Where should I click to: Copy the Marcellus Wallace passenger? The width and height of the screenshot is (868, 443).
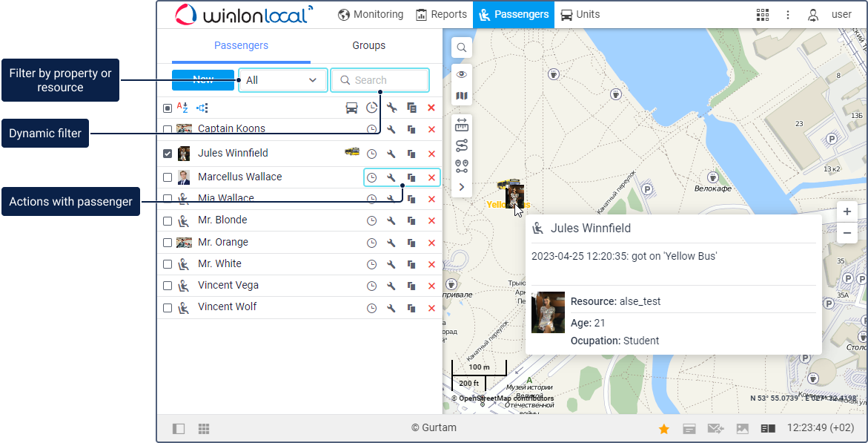click(x=411, y=177)
